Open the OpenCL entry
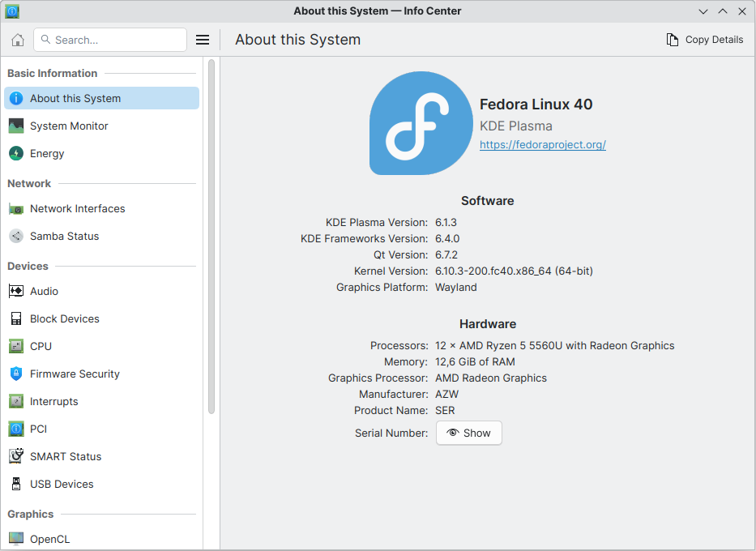The width and height of the screenshot is (756, 551). pyautogui.click(x=102, y=539)
